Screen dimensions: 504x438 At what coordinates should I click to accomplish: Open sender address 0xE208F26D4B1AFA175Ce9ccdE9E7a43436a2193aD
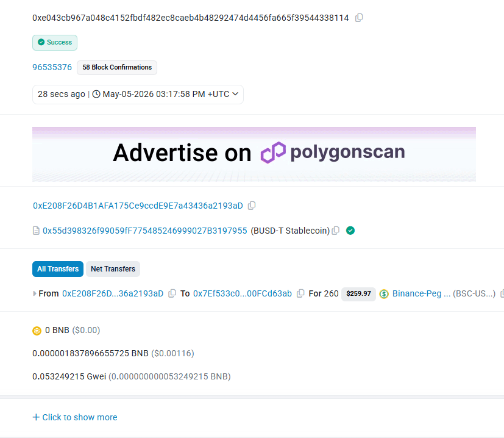(x=138, y=206)
